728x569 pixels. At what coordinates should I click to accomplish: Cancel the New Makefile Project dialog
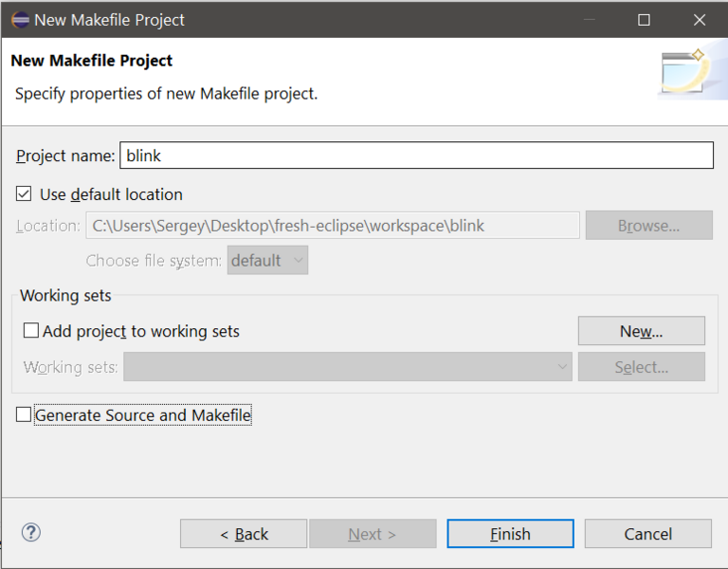tap(648, 534)
